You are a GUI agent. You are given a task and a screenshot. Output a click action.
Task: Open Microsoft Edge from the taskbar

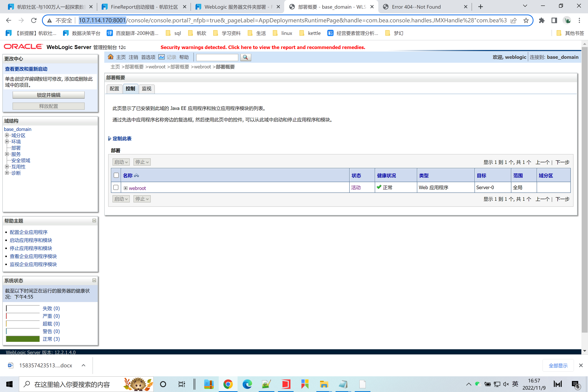247,384
